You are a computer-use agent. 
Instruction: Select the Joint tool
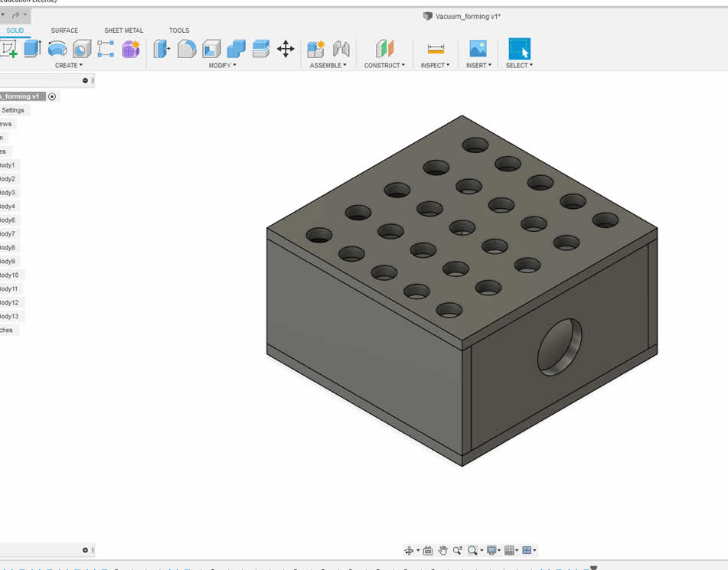341,49
